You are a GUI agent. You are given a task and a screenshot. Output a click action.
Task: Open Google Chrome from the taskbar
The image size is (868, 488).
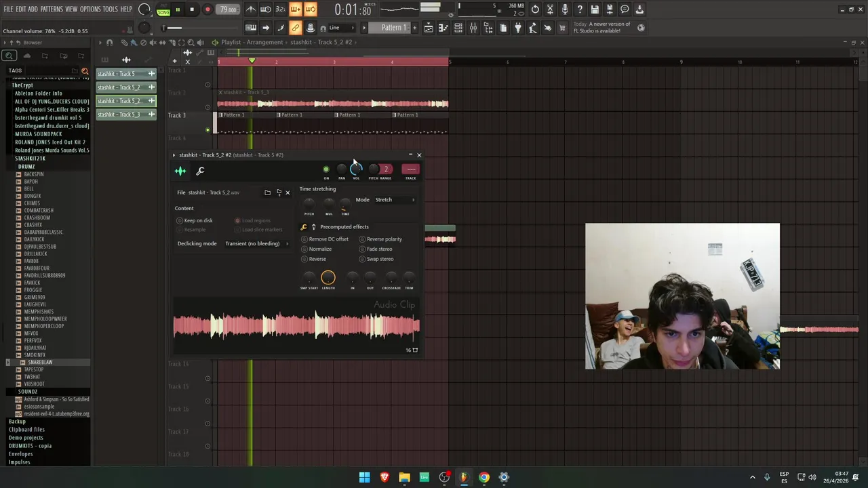(484, 477)
